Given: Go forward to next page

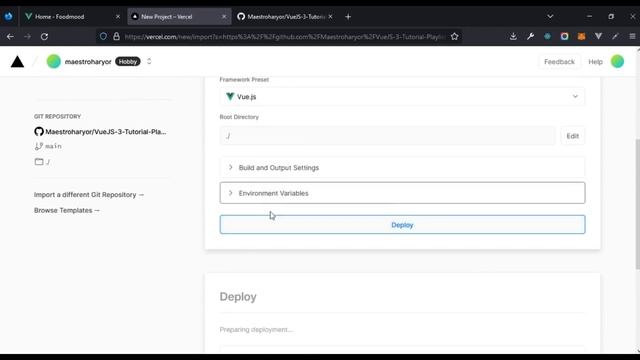Looking at the screenshot, I should [27, 37].
